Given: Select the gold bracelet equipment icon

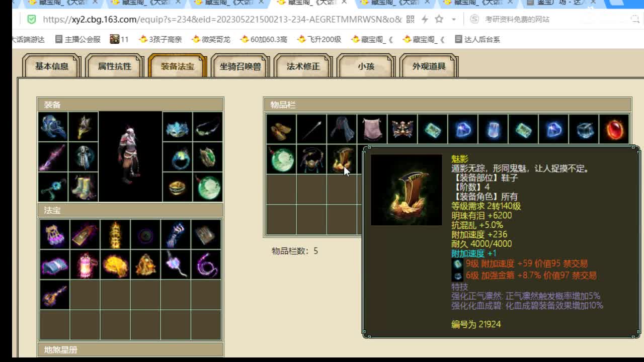Looking at the screenshot, I should tap(178, 187).
